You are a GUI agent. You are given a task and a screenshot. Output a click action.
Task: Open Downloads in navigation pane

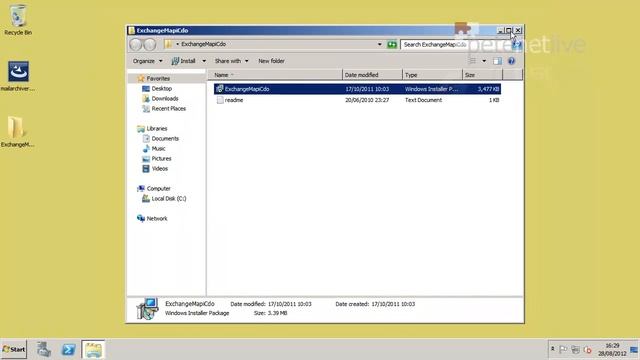pyautogui.click(x=164, y=98)
